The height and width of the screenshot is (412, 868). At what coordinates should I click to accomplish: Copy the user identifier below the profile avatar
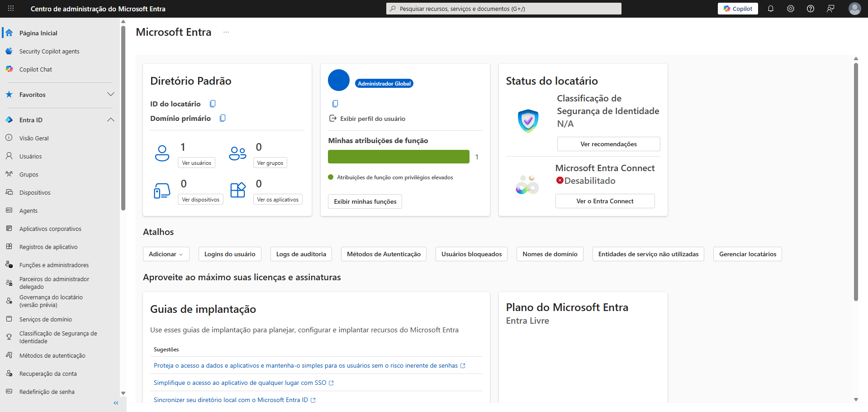tap(335, 104)
